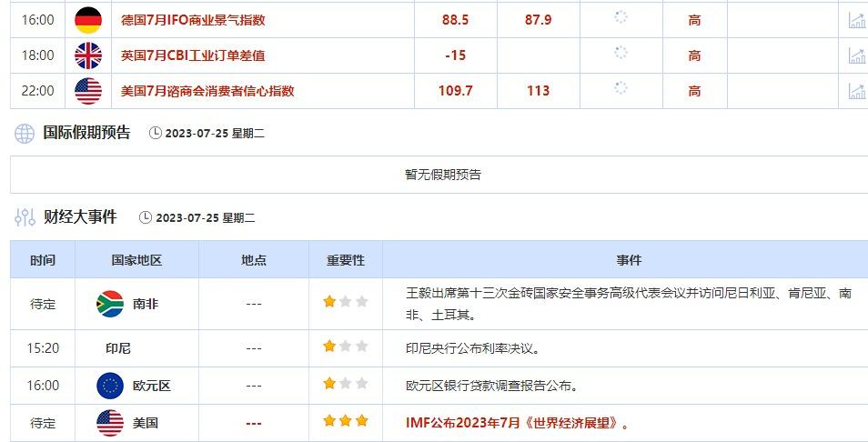The width and height of the screenshot is (868, 442).
Task: Click 待定 time in IMF row
Action: (x=43, y=424)
